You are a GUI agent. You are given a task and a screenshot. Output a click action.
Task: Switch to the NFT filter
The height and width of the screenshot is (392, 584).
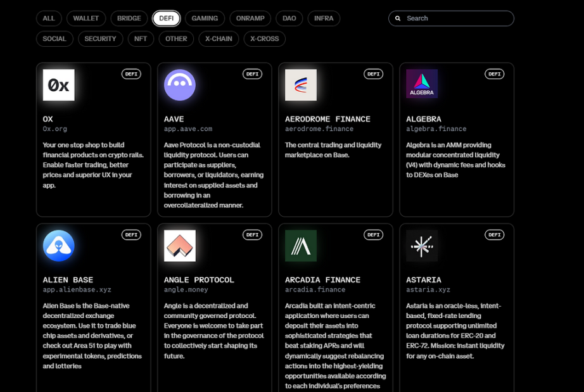point(141,39)
